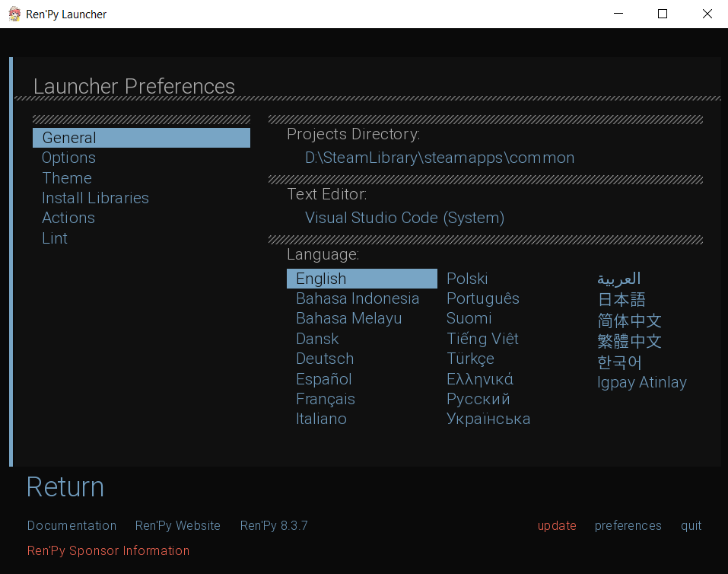Select the General preferences tab
Viewport: 728px width, 574px height.
tap(141, 138)
